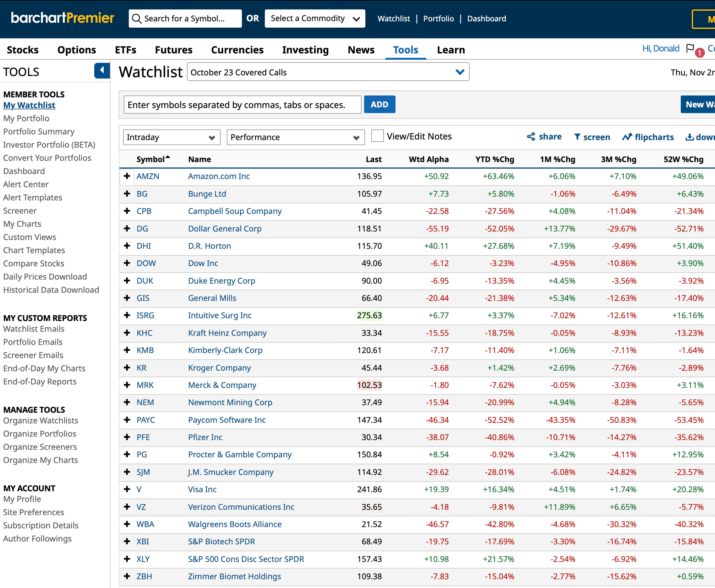
Task: Click the symbol search field
Action: pyautogui.click(x=185, y=19)
